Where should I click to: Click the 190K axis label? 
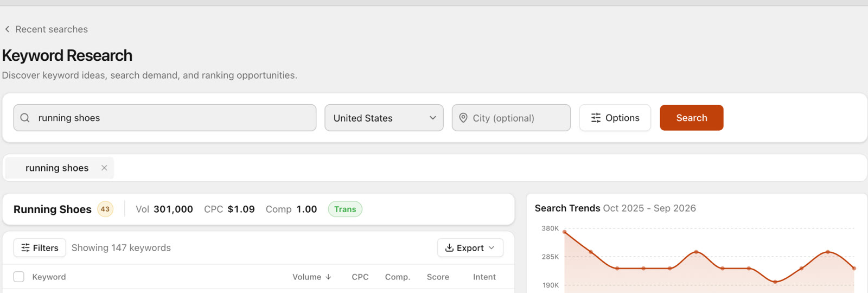coord(550,285)
